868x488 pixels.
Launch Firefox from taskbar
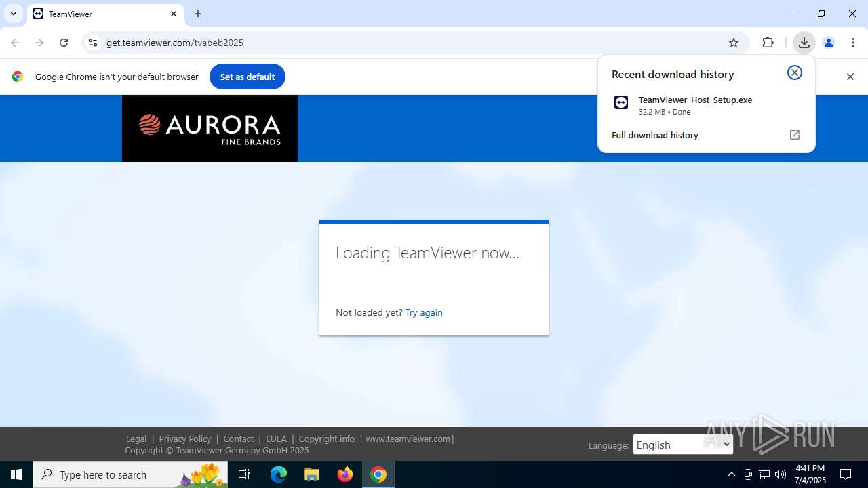[345, 474]
